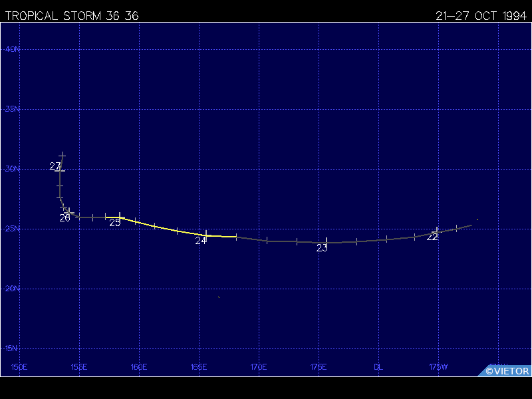Image resolution: width=532 pixels, height=399 pixels.
Task: Click the 20N latitude label
Action: coord(13,289)
